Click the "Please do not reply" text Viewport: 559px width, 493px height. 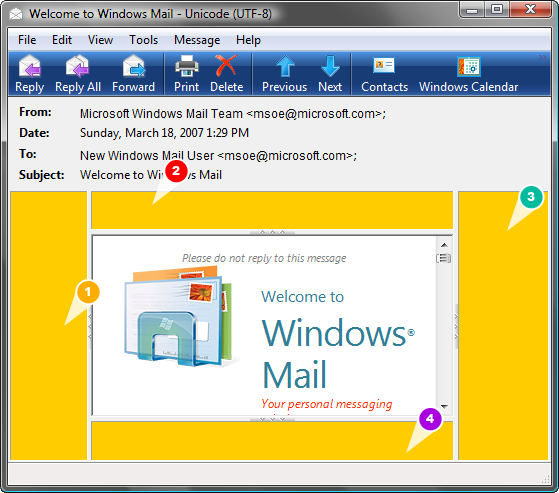pyautogui.click(x=264, y=258)
